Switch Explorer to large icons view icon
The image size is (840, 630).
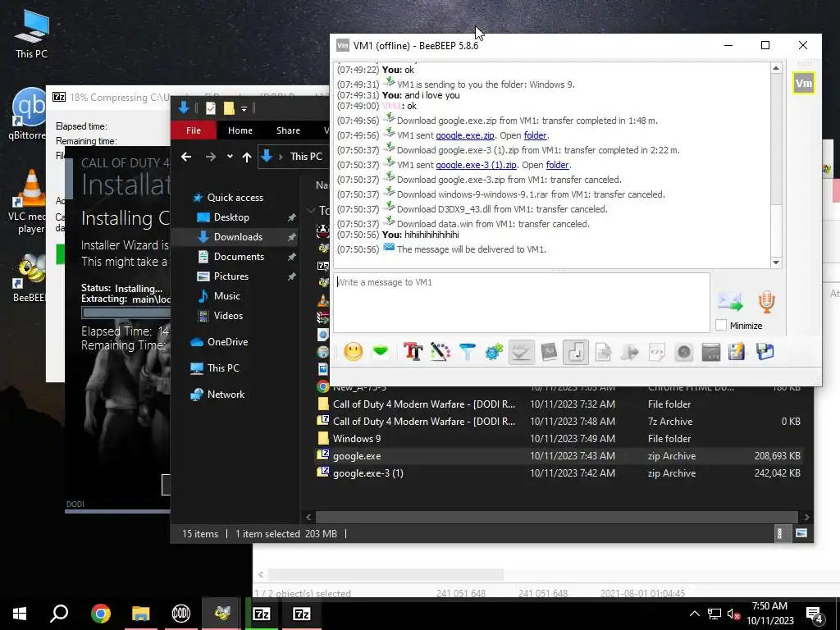[801, 533]
